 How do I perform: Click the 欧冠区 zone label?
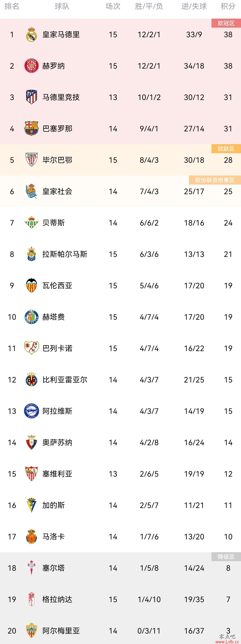[226, 23]
